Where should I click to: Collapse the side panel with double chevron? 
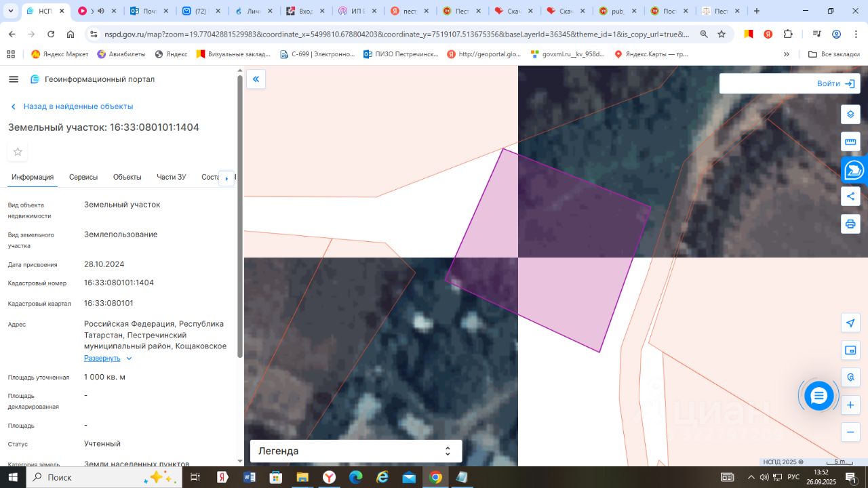point(256,79)
